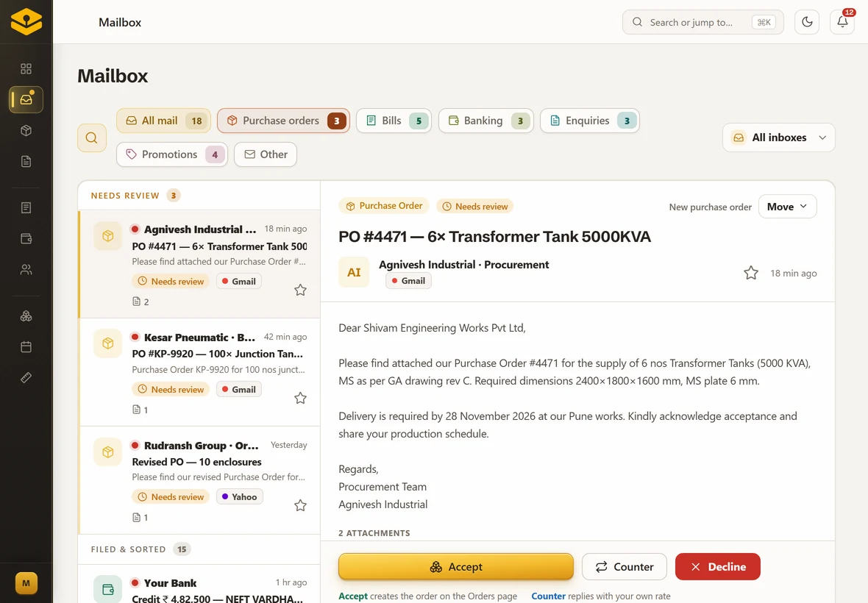This screenshot has height=603, width=868.
Task: Click the Gmail badge under sender name
Action: pyautogui.click(x=408, y=280)
